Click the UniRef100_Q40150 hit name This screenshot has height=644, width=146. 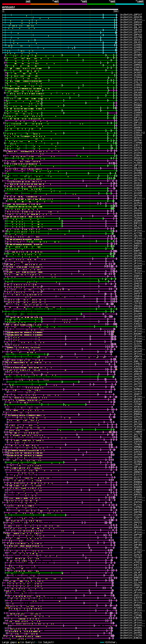pos(131,376)
